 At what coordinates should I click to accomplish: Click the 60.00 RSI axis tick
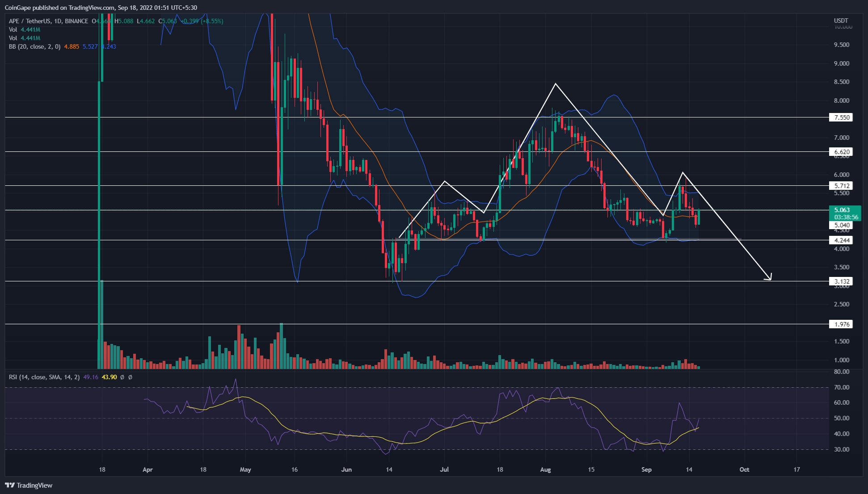pyautogui.click(x=842, y=402)
